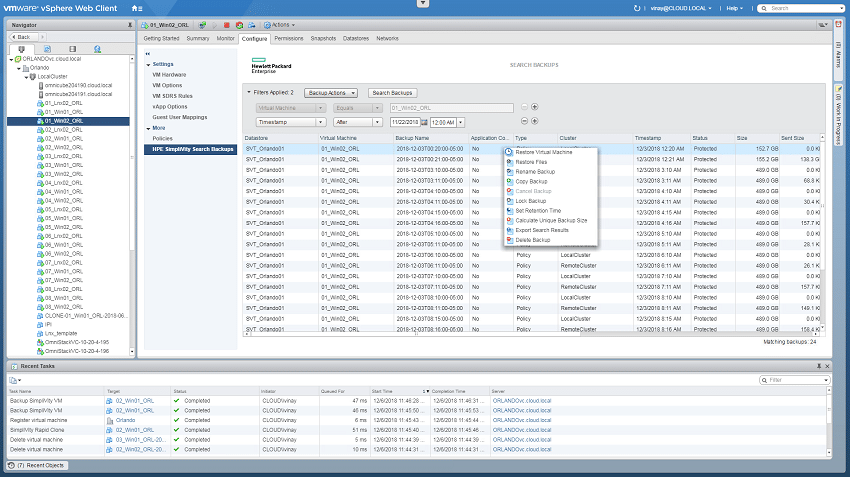Viewport: 850px width, 477px height.
Task: Select 02_Win01_ORL in the navigator tree
Action: point(63,139)
